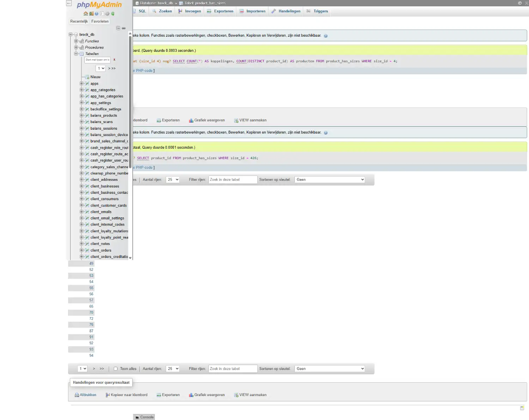Open the SQL tab
Screen dimensions: 529x420
[x=140, y=11]
